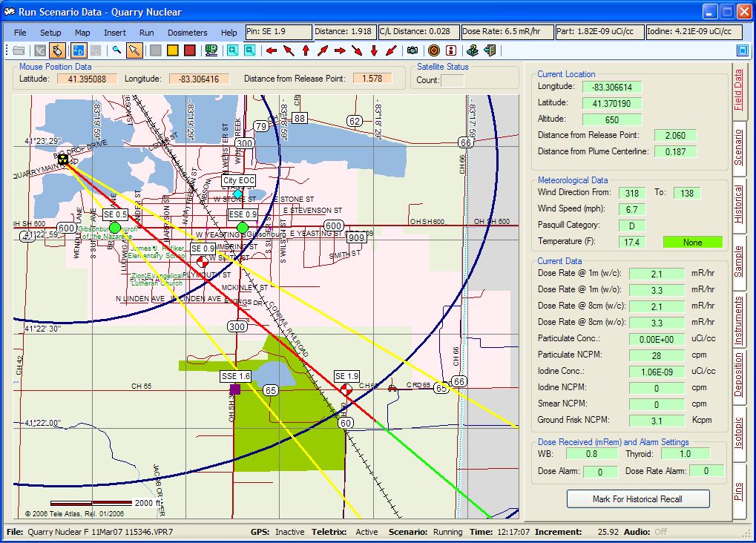Switch to the Sample tab
The height and width of the screenshot is (543, 756).
(738, 261)
